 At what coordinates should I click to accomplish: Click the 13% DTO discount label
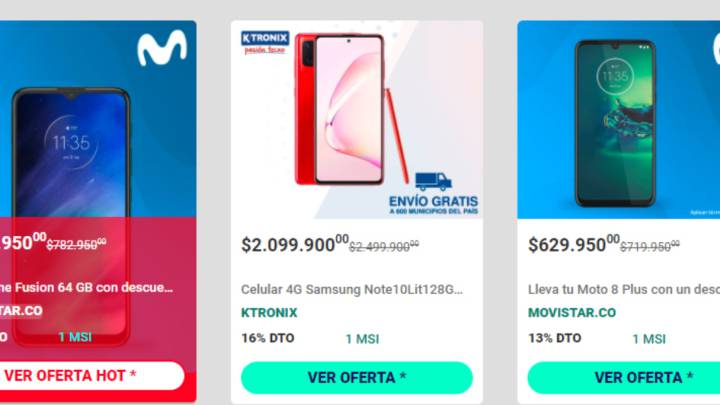(x=555, y=338)
